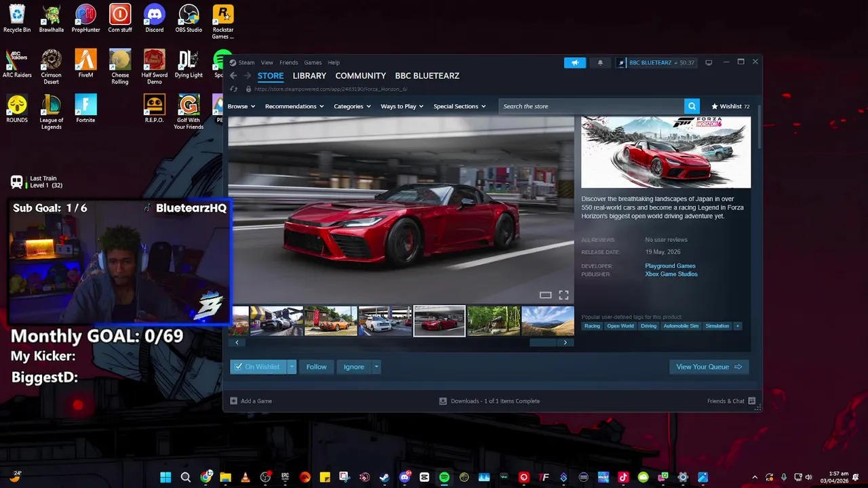Open OBS Studio desktop shortcut
Screen dimensions: 868x488
coord(189,19)
